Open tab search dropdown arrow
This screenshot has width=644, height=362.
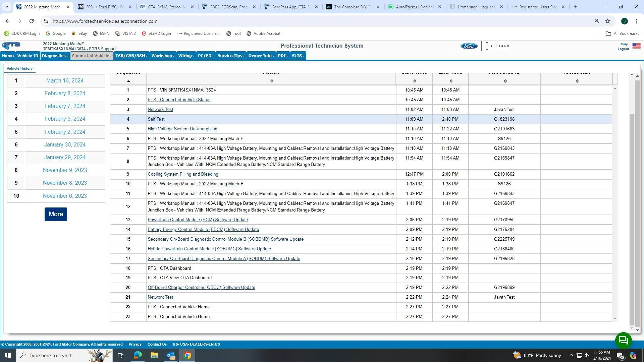[6, 7]
